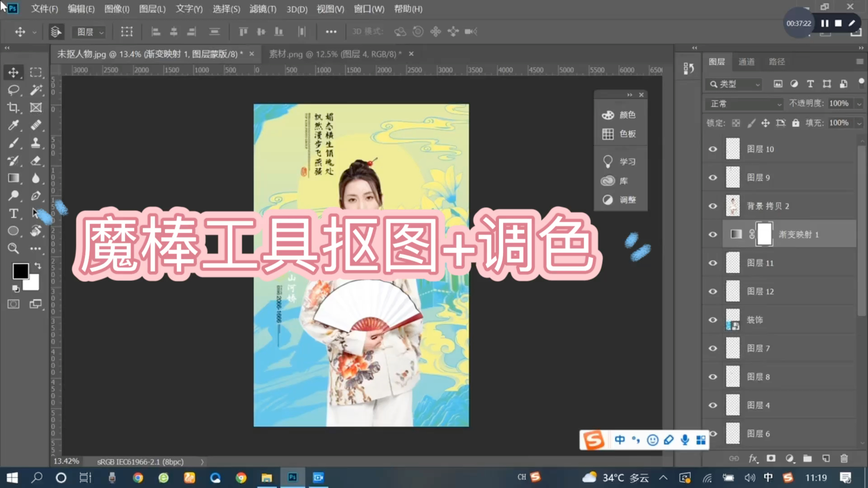Open the 色板 (Swatches) panel
The width and height of the screenshot is (868, 488).
pyautogui.click(x=620, y=134)
